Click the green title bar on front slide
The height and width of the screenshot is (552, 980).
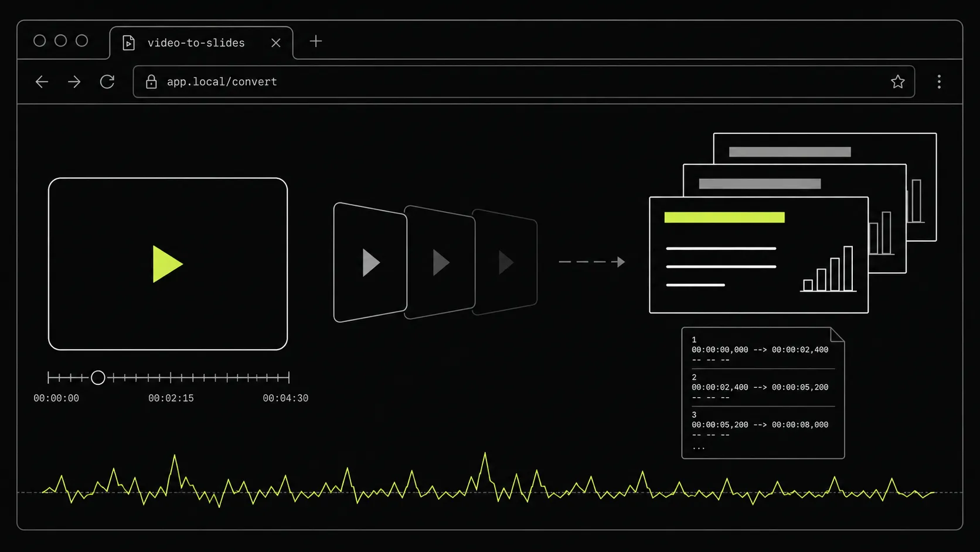[x=724, y=218]
